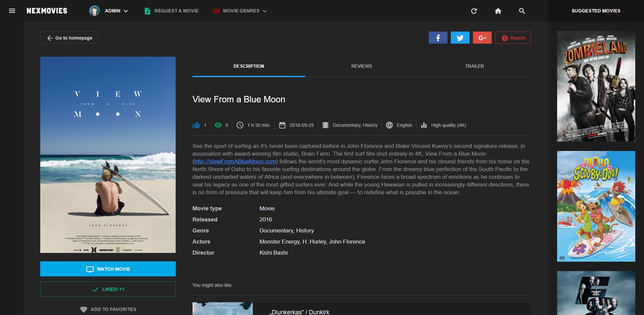Screen dimensions: 644x315
Task: Share movie on Facebook
Action: [x=438, y=38]
